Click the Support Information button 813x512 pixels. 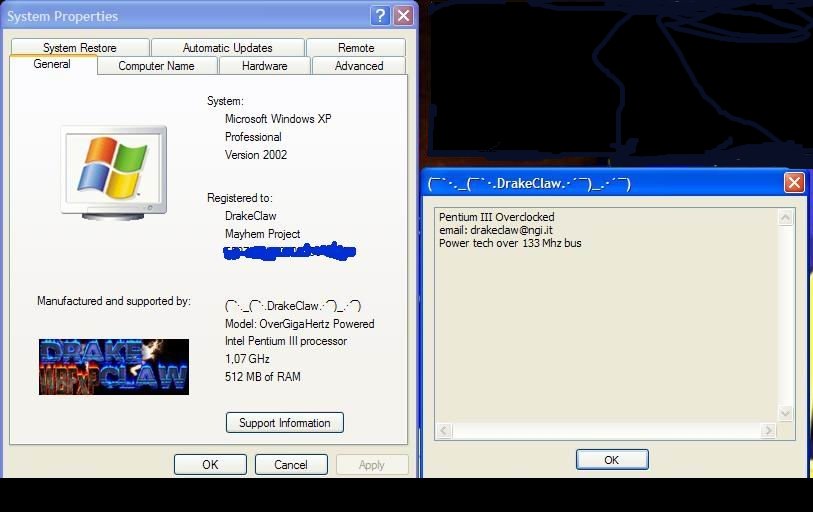285,423
